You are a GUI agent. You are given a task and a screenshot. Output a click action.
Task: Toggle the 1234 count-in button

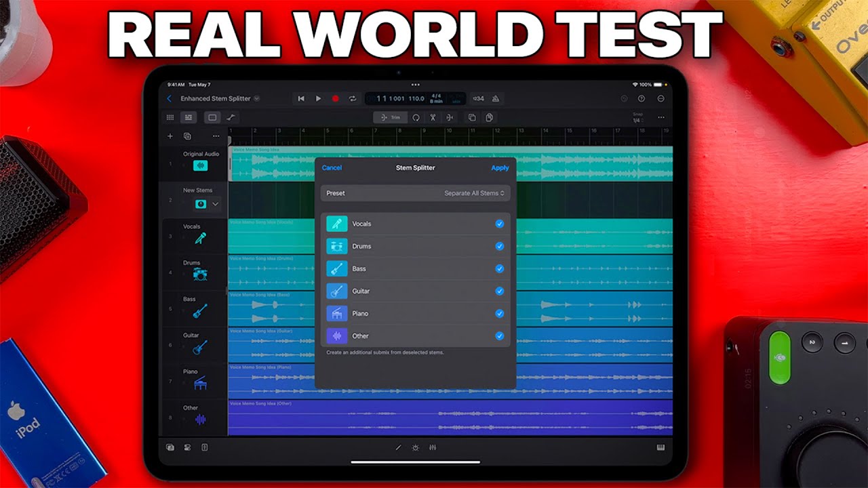(478, 99)
